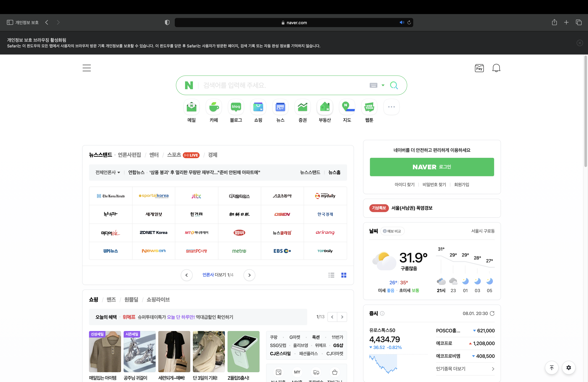Click the naver.com address bar
Viewport: 588px width, 382px height.
(294, 23)
